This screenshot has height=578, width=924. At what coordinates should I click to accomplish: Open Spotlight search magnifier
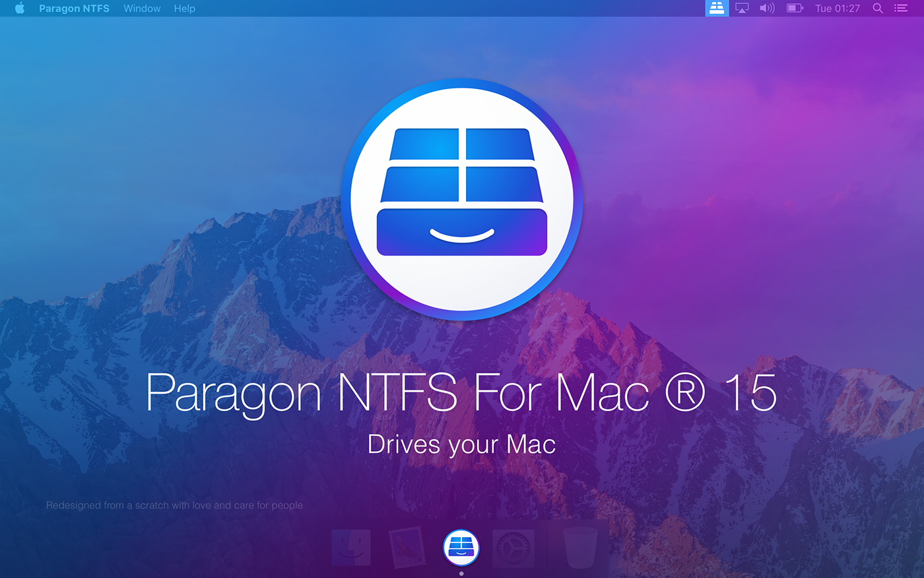(x=878, y=9)
